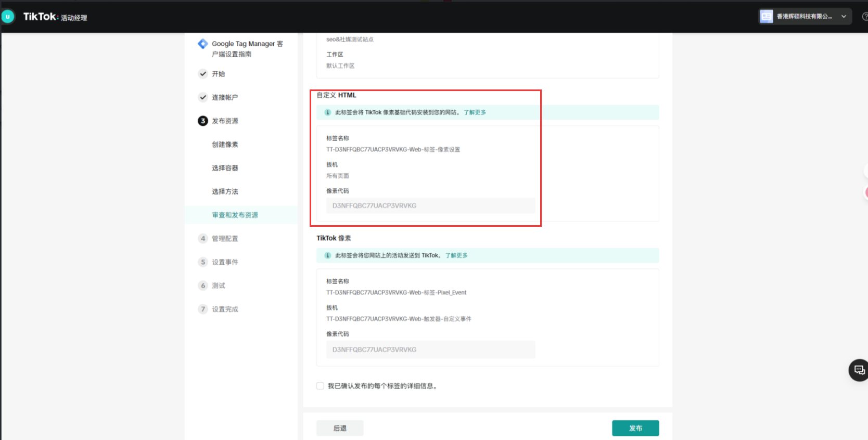Click the company account card icon
The height and width of the screenshot is (440, 868).
pos(767,17)
